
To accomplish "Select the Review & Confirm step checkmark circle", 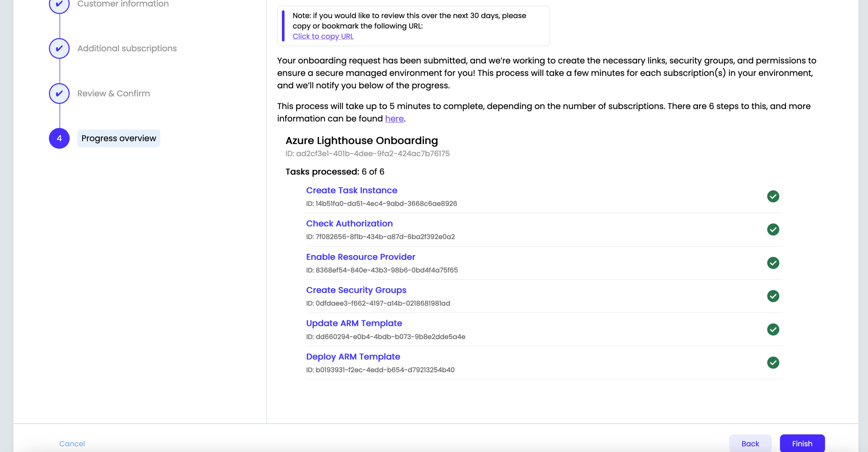I will (59, 93).
